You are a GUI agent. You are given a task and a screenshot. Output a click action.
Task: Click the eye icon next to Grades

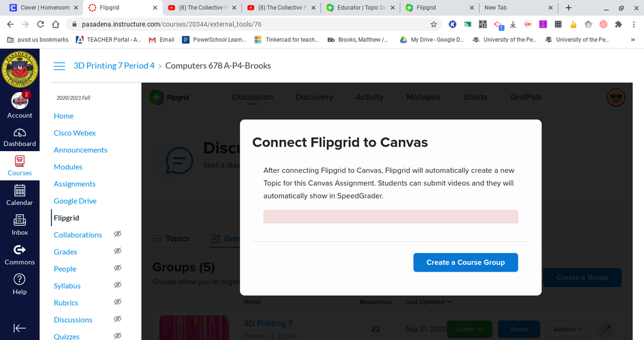[x=117, y=252]
